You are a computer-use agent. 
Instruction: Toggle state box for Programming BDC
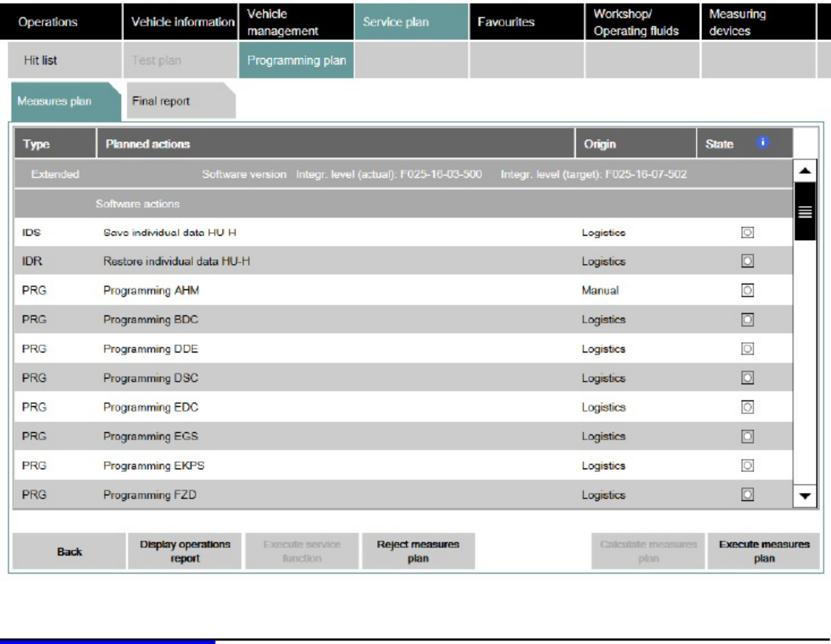[x=748, y=320]
